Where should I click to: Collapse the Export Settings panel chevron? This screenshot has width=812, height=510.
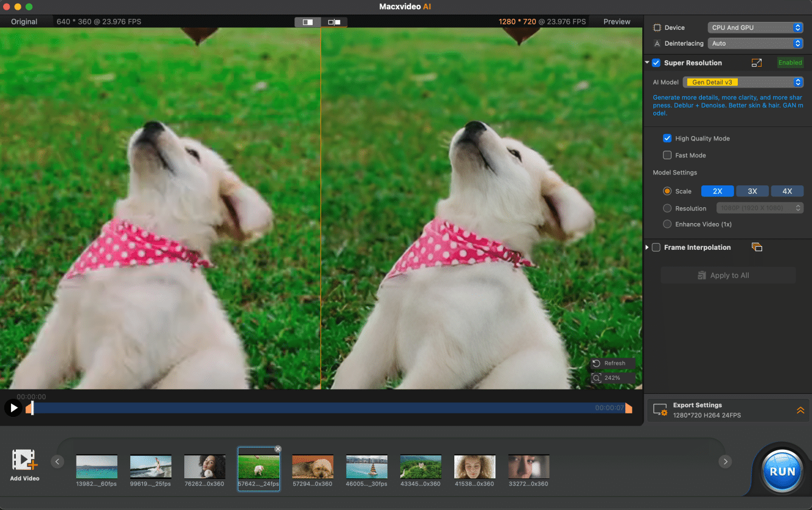click(800, 409)
